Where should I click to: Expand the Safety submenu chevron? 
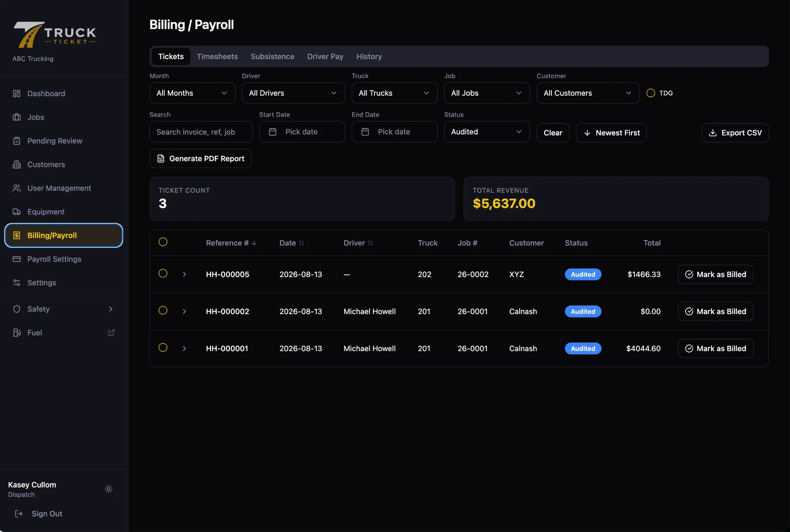pos(111,309)
